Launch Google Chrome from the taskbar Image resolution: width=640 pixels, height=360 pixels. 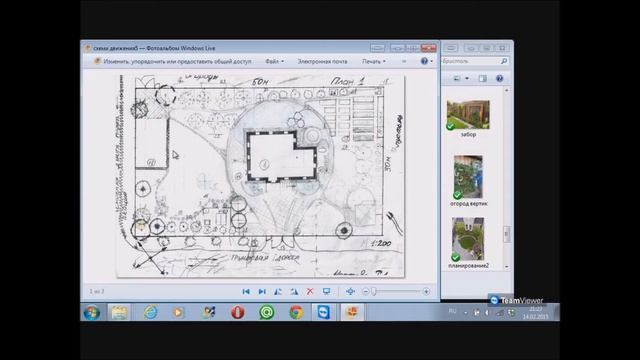pyautogui.click(x=296, y=312)
